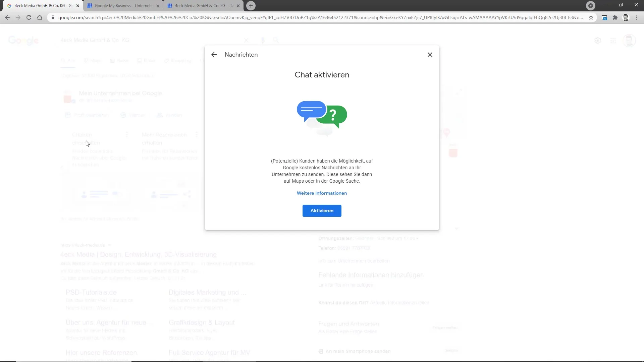This screenshot has width=644, height=362.
Task: Open a new browser tab
Action: click(251, 6)
